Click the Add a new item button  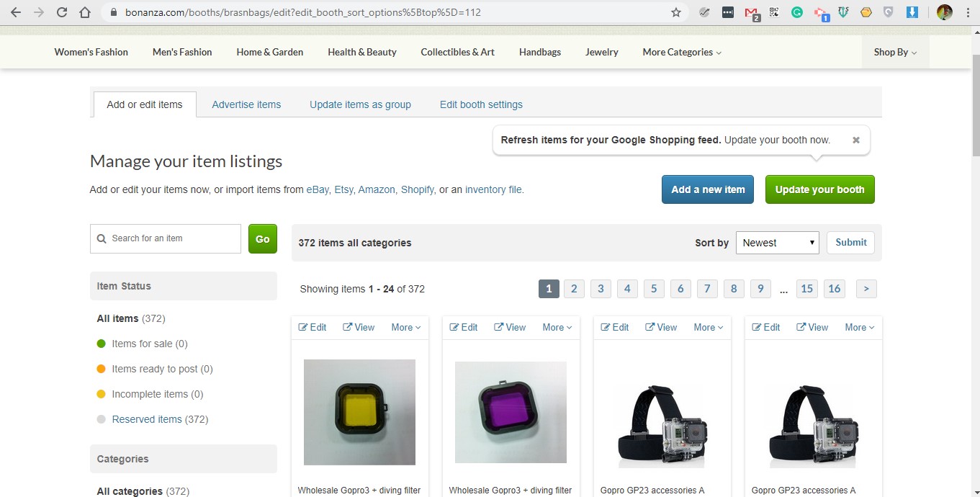coord(708,189)
